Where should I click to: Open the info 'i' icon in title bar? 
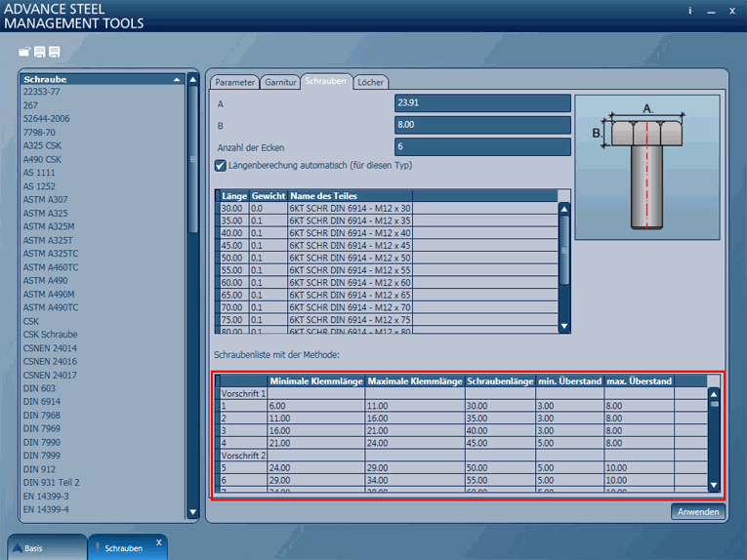click(689, 11)
